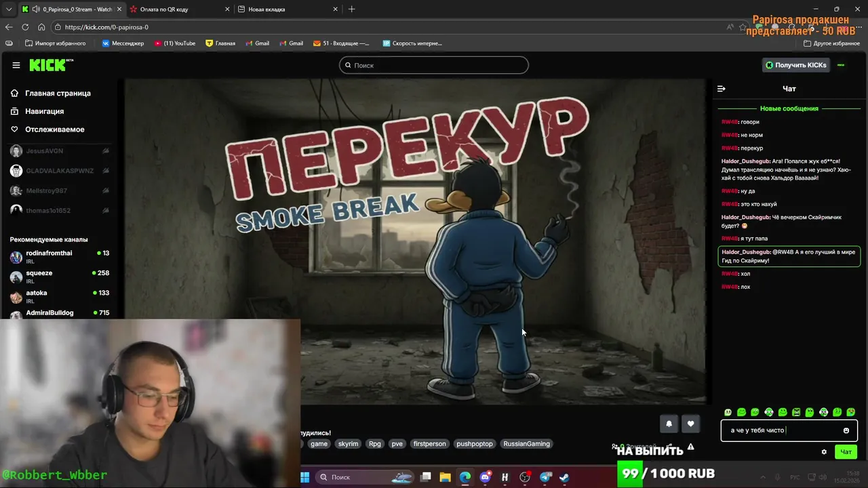This screenshot has width=868, height=488.
Task: Open Discord from taskbar
Action: point(485,477)
